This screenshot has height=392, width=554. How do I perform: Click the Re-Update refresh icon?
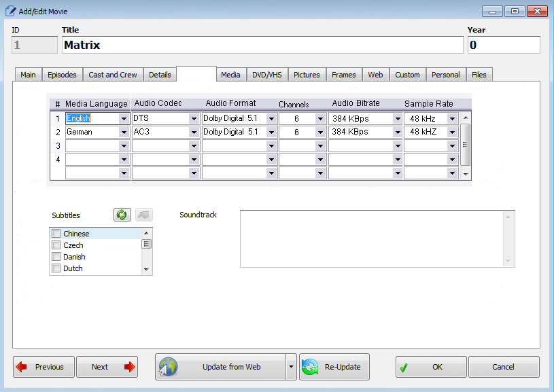(310, 367)
